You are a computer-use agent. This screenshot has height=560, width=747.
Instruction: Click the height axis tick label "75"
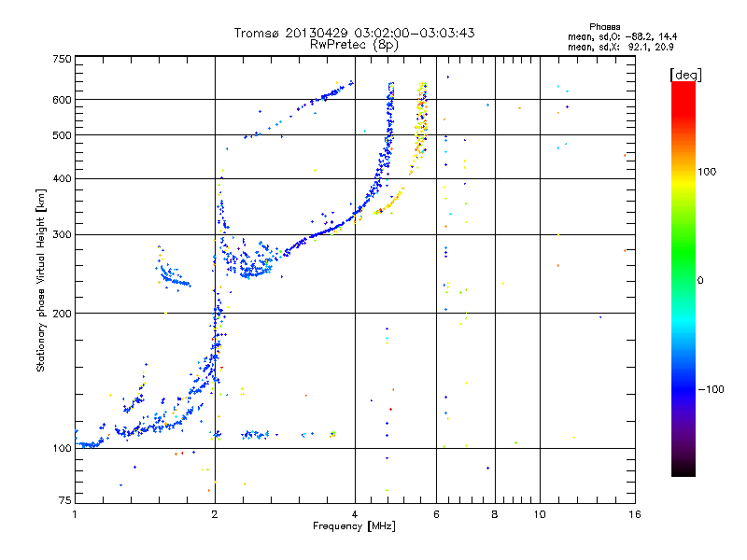pos(65,500)
